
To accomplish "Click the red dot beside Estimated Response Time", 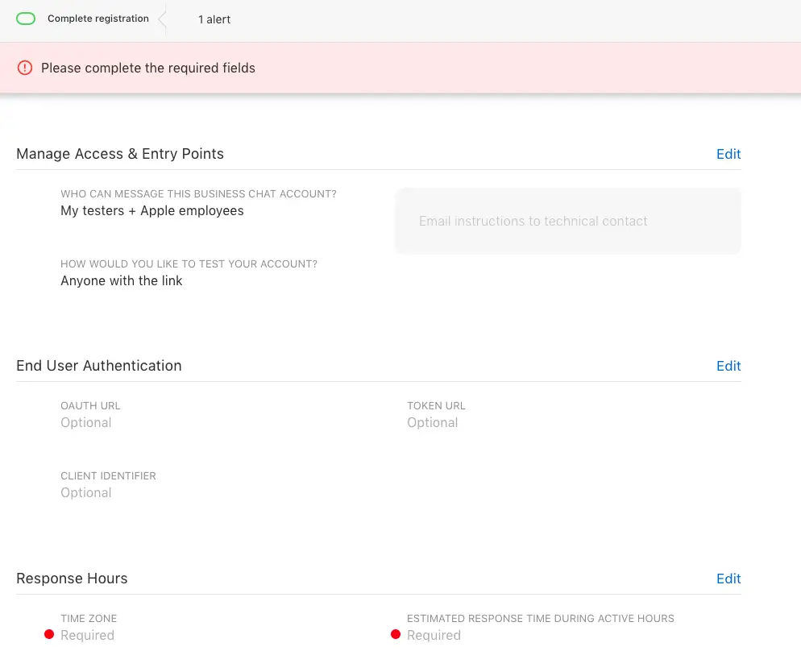I will 396,635.
